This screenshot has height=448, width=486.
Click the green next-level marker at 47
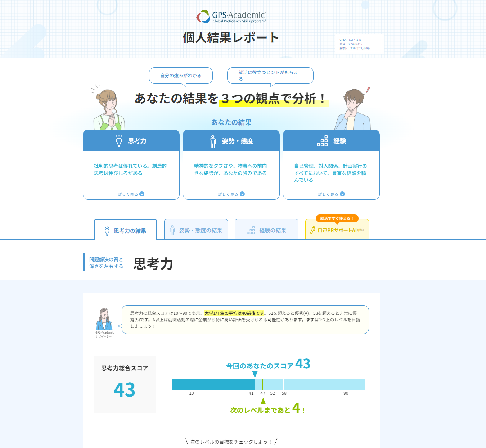click(263, 401)
